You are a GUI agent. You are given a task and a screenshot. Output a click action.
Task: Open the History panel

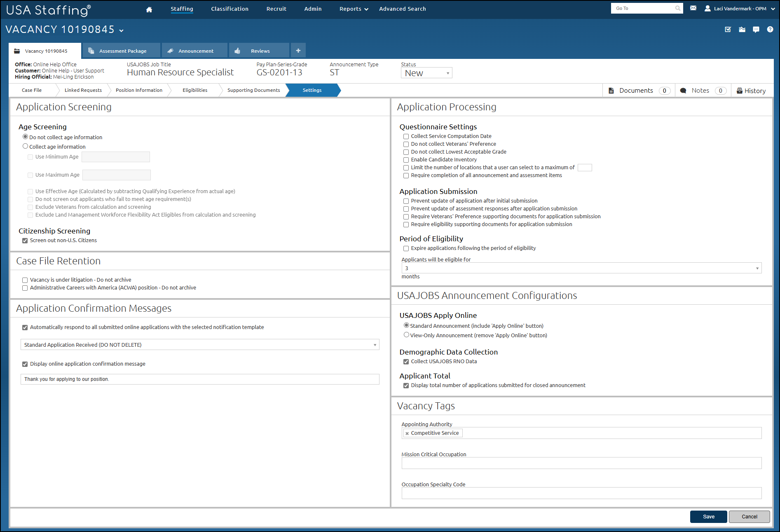(751, 91)
